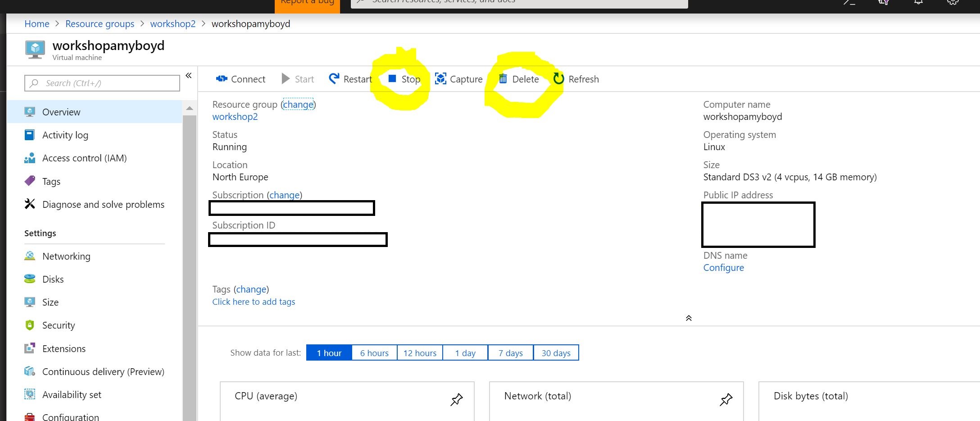Open Disk bytes (total) chart
This screenshot has width=980, height=421.
pyautogui.click(x=869, y=401)
